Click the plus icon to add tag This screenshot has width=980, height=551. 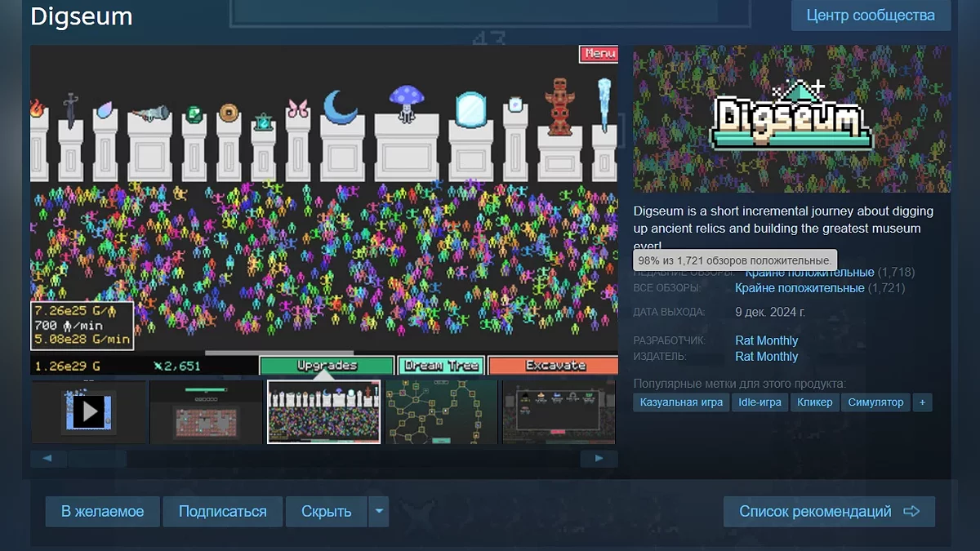pyautogui.click(x=922, y=402)
